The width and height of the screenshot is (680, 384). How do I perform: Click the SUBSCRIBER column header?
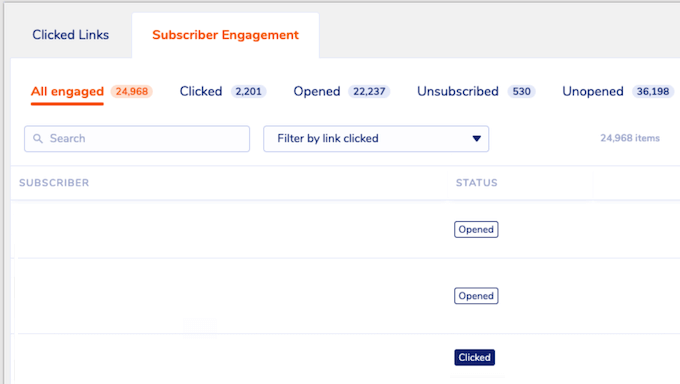click(54, 183)
